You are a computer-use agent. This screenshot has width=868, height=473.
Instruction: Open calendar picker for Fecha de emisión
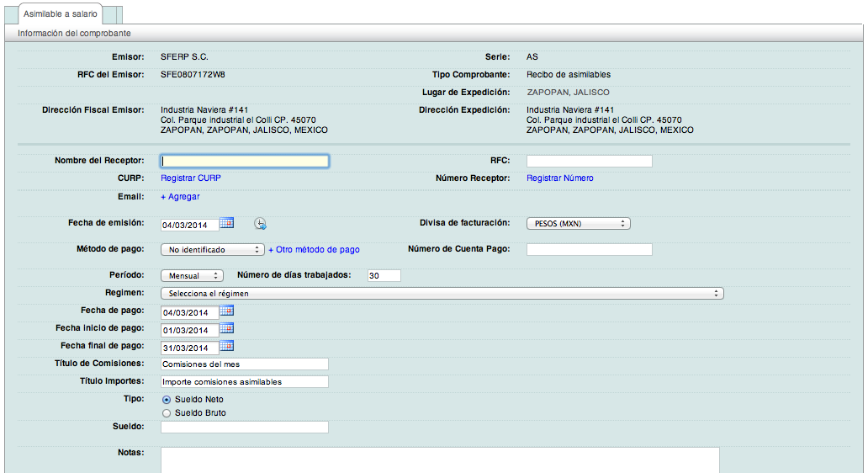coord(226,223)
